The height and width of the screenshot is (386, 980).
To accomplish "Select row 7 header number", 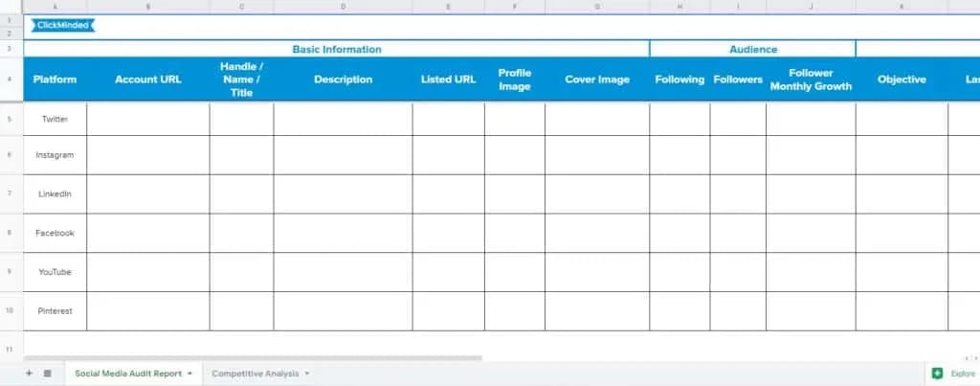I will tap(10, 193).
